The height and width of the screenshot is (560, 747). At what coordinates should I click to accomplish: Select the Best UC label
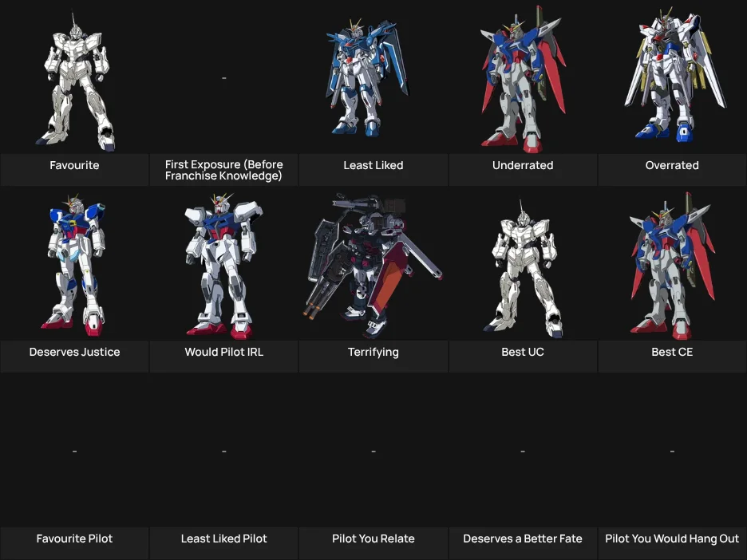click(523, 352)
